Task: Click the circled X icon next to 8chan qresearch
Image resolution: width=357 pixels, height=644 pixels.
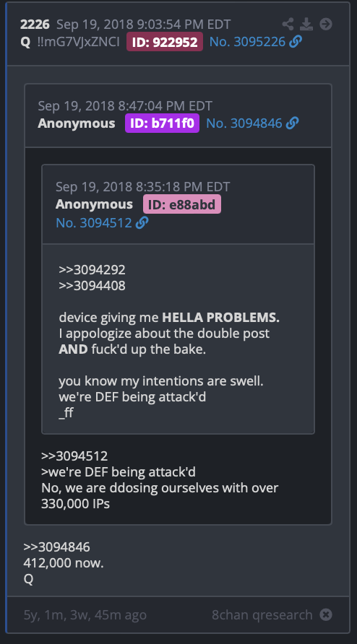Action: [x=326, y=615]
